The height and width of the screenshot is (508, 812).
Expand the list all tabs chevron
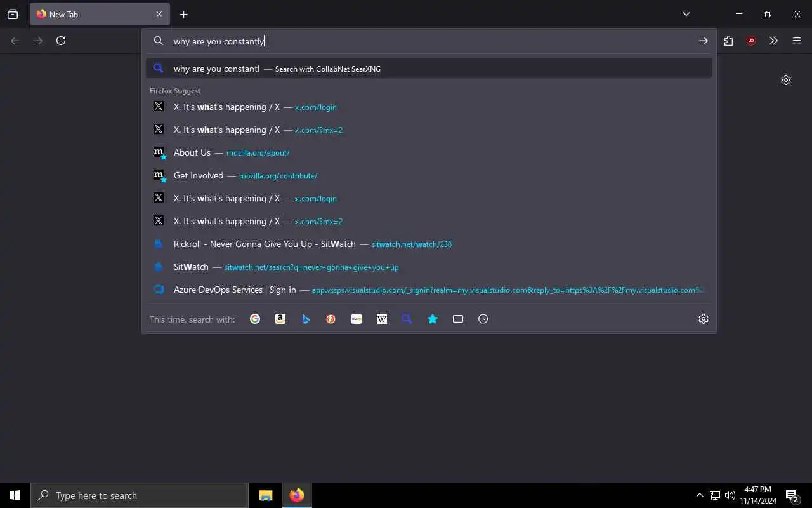click(x=686, y=14)
